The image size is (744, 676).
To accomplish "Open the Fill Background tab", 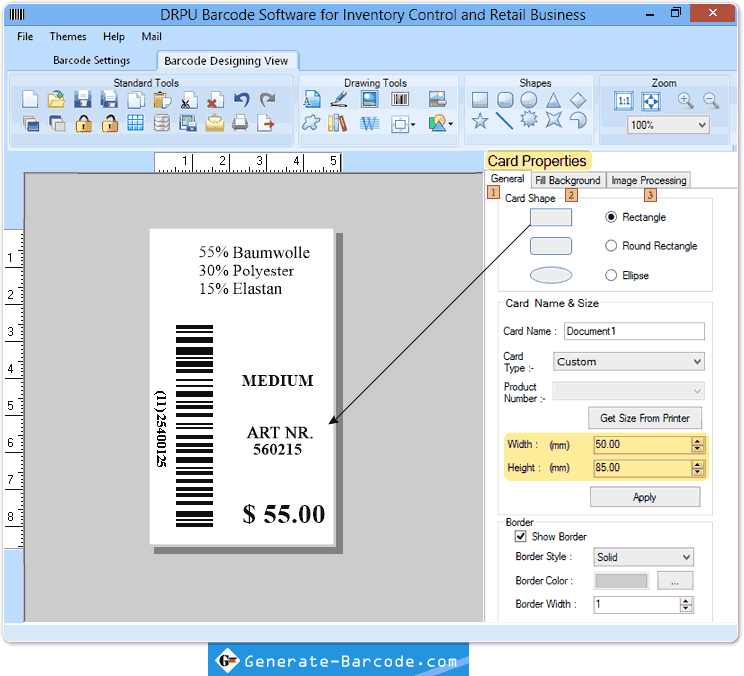I will click(x=567, y=180).
